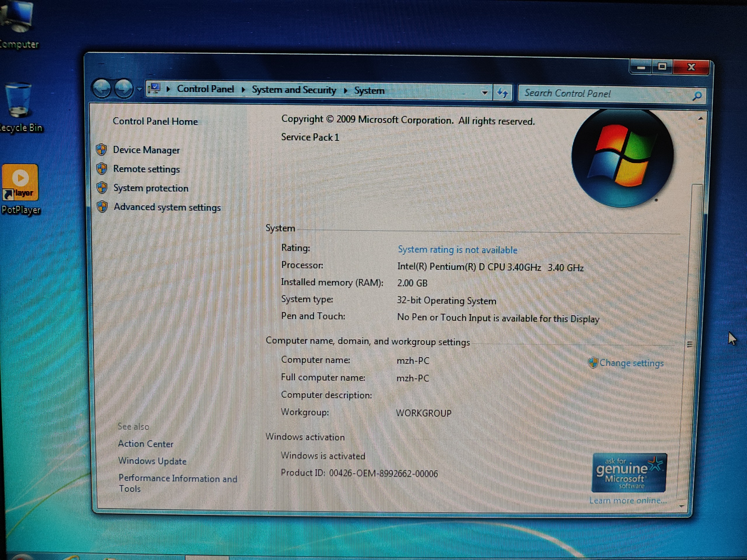Open System rating is not available link
The image size is (747, 560).
(x=457, y=250)
